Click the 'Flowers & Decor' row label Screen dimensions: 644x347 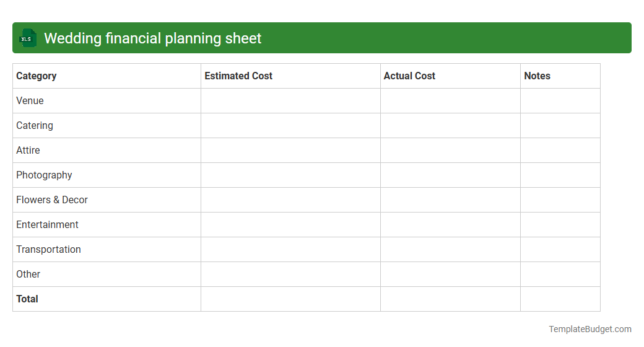click(52, 200)
